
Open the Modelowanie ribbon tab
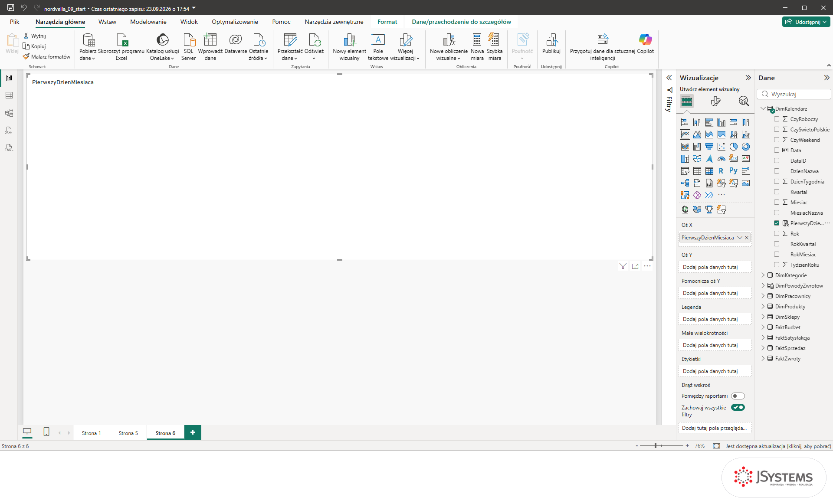tap(148, 22)
